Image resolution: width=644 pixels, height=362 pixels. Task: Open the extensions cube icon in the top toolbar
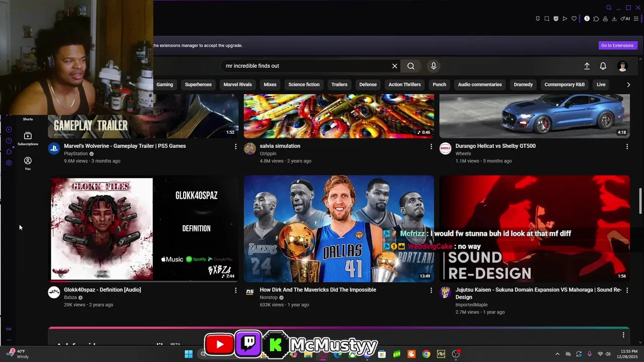pyautogui.click(x=596, y=19)
